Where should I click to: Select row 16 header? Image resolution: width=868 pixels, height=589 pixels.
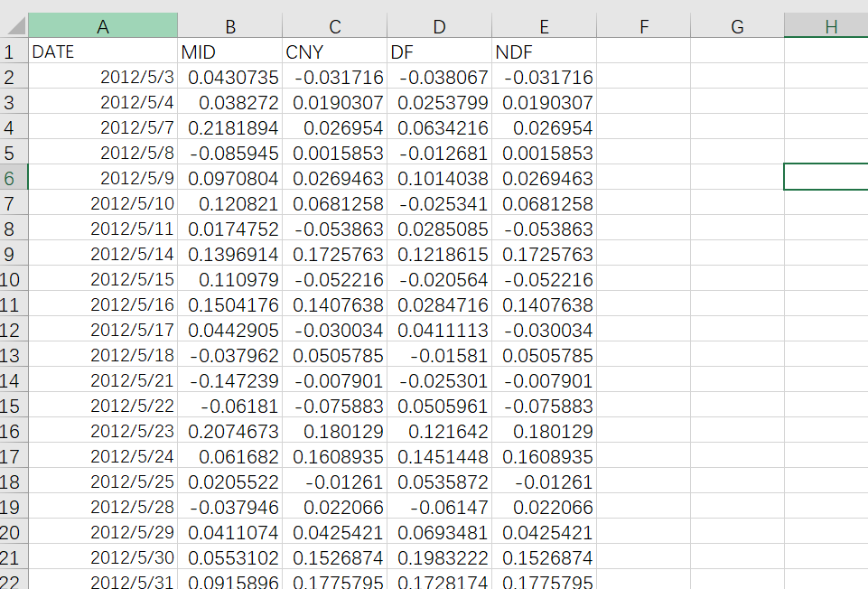14,430
